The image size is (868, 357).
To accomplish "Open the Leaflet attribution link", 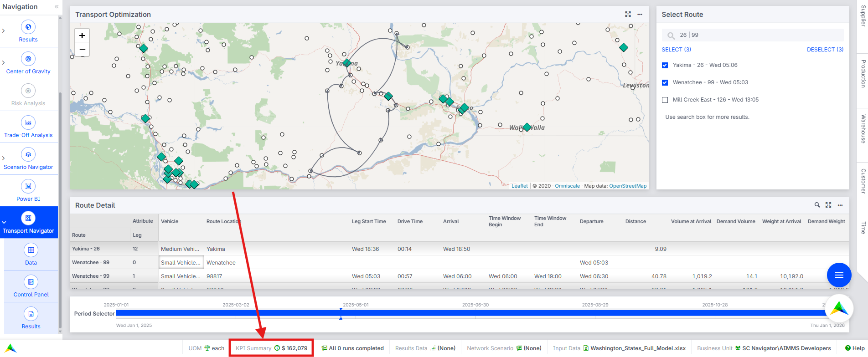I will tap(519, 186).
